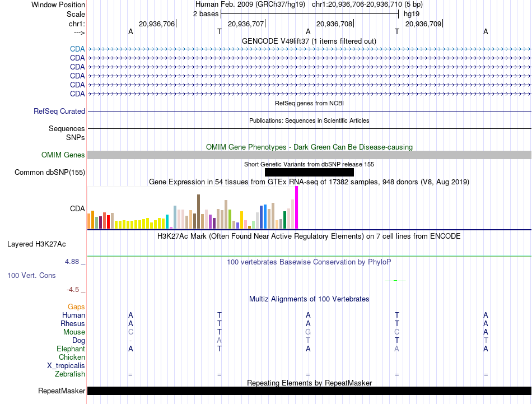The width and height of the screenshot is (532, 404).
Task: Open 100 vertebrates Basewise Conservation by PhyloP title
Action: coord(309,262)
